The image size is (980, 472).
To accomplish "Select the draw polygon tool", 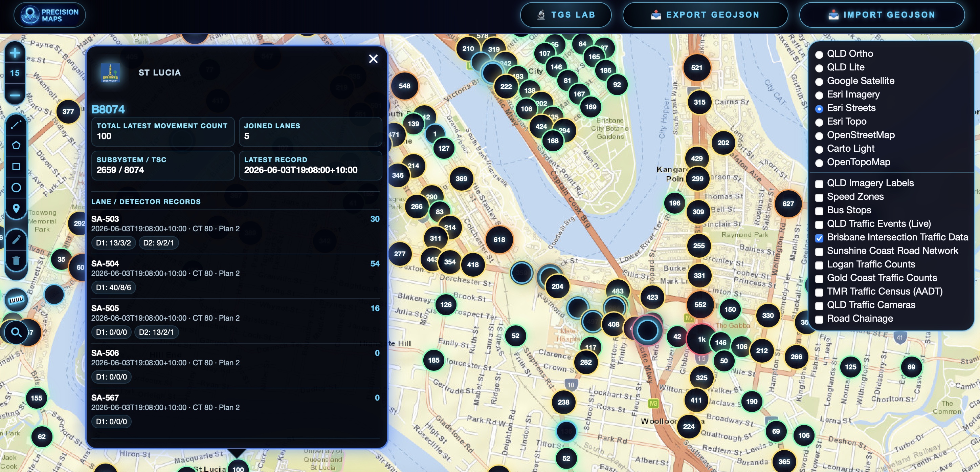I will click(x=16, y=145).
